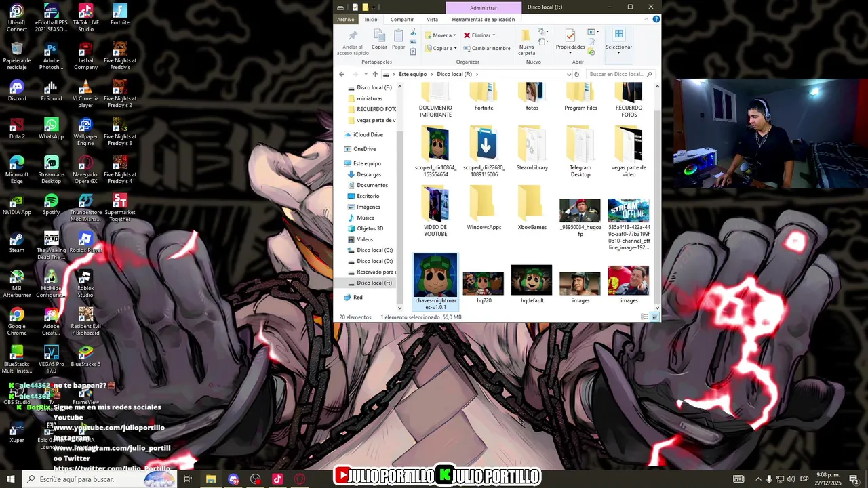Select Descargas in navigation pane
The height and width of the screenshot is (488, 868).
click(369, 174)
